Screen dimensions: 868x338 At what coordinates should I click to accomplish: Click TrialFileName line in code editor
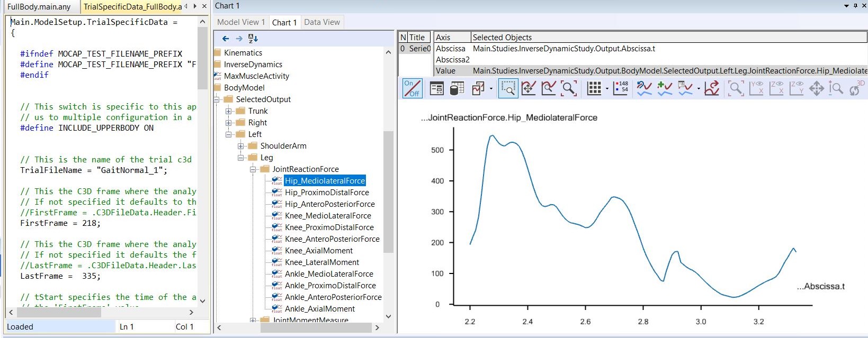tap(94, 170)
